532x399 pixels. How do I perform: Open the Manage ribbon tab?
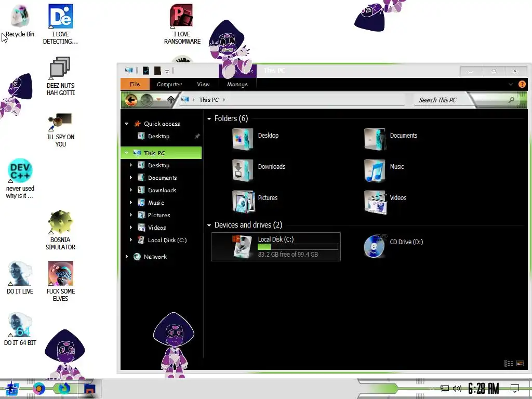click(x=237, y=84)
